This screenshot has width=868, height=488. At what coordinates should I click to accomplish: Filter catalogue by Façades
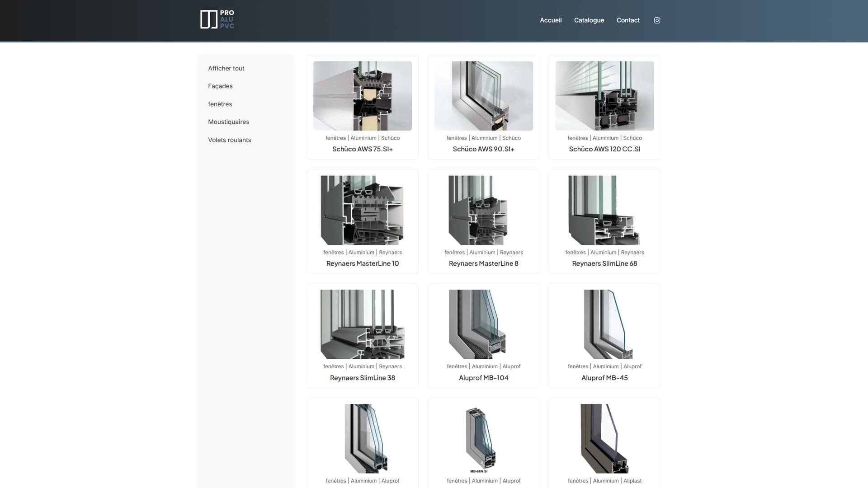220,86
